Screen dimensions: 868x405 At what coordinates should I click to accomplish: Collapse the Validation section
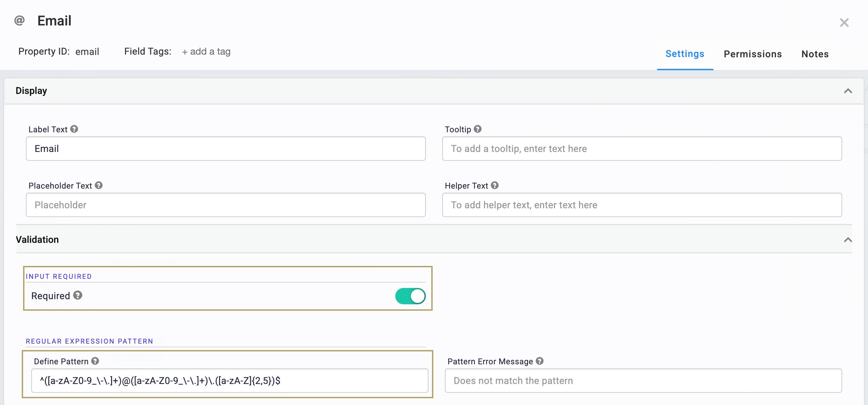click(x=848, y=240)
